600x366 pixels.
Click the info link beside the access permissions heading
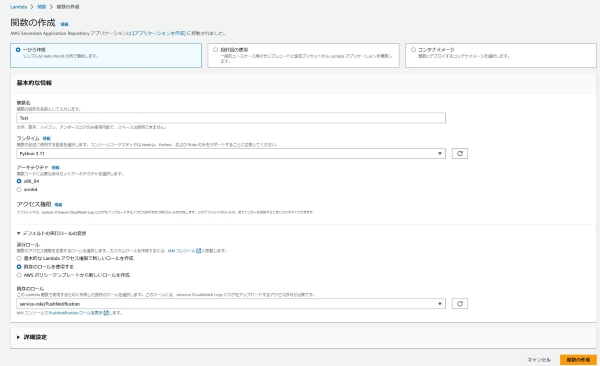(58, 205)
